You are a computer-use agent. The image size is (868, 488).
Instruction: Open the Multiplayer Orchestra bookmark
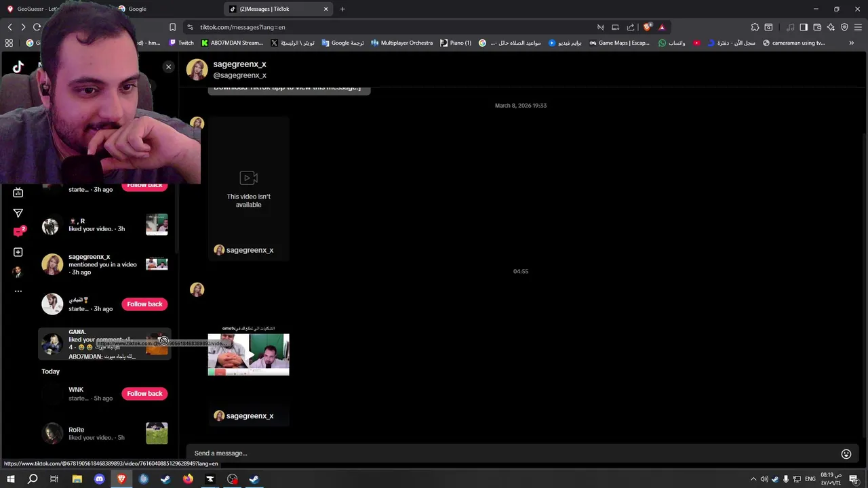click(401, 43)
